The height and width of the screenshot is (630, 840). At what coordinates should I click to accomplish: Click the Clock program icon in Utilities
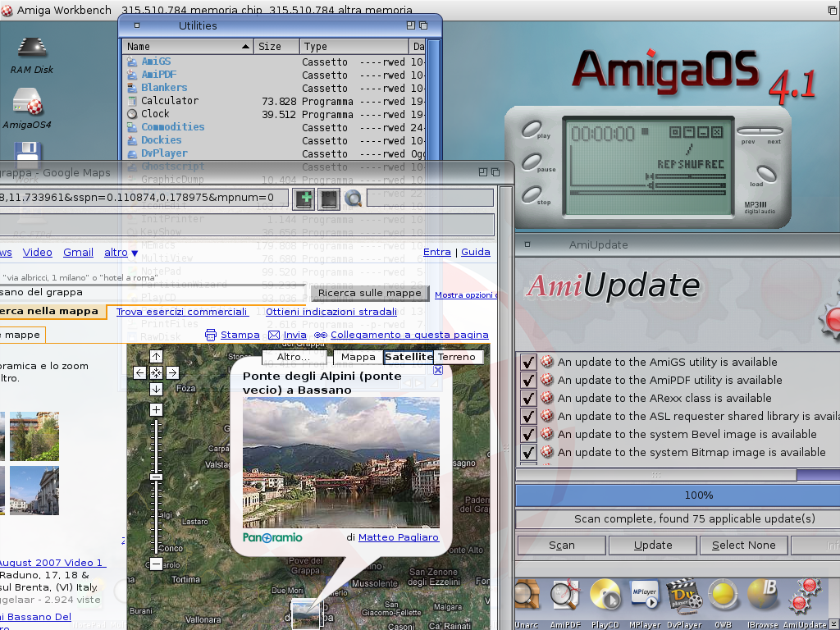tap(132, 113)
